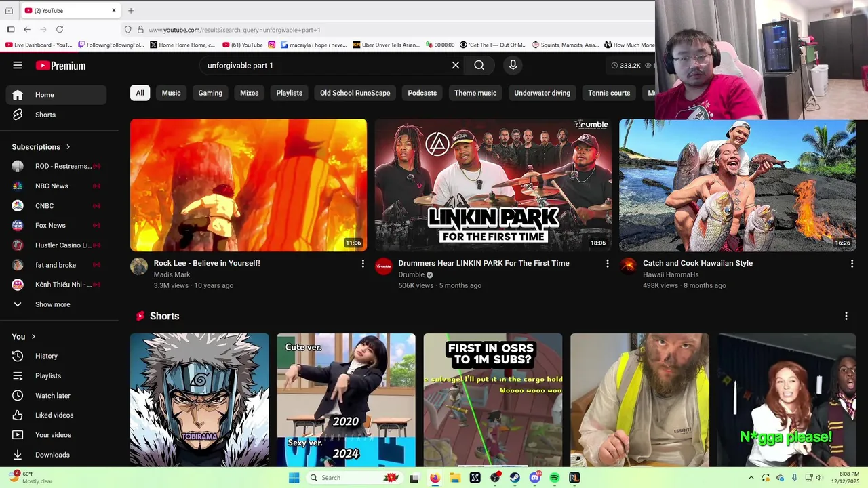This screenshot has width=868, height=488.
Task: Click the shield tracking protection icon
Action: 127,30
